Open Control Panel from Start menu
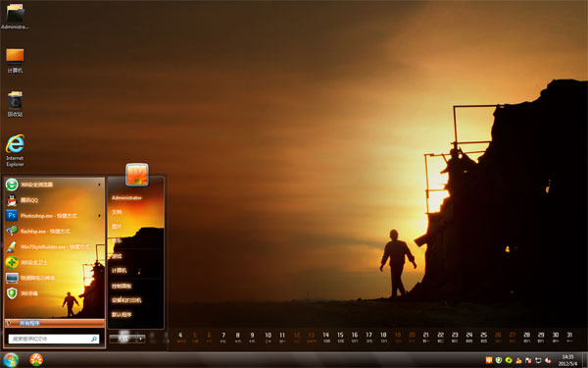The width and height of the screenshot is (588, 368). tap(122, 287)
